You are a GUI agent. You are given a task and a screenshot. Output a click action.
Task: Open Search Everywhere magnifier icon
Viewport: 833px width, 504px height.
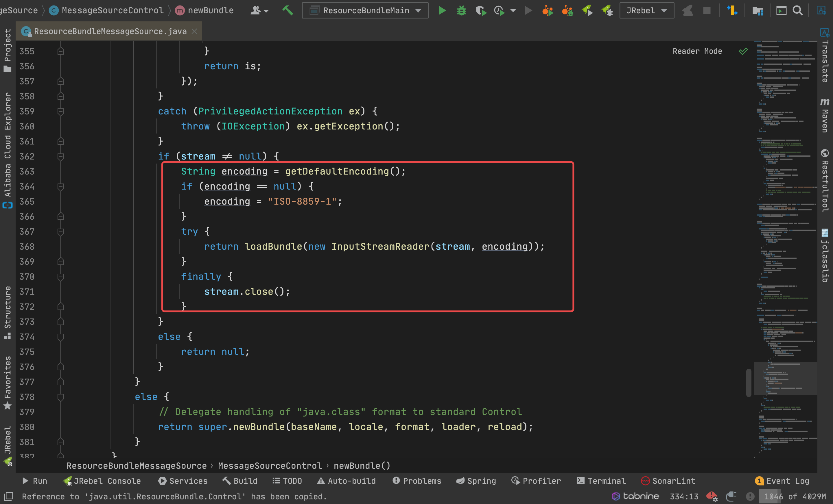pyautogui.click(x=797, y=10)
